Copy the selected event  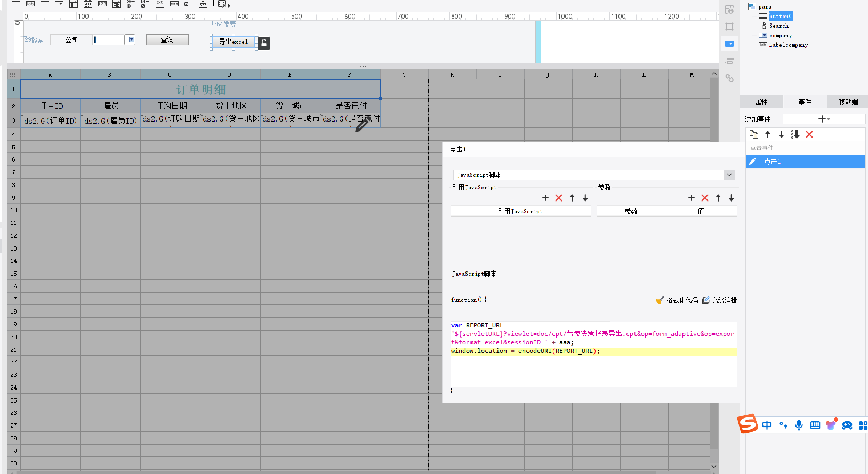754,134
